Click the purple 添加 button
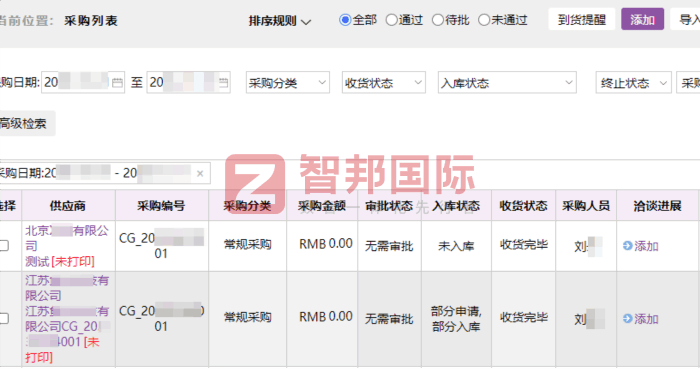The width and height of the screenshot is (700, 369). pyautogui.click(x=642, y=20)
